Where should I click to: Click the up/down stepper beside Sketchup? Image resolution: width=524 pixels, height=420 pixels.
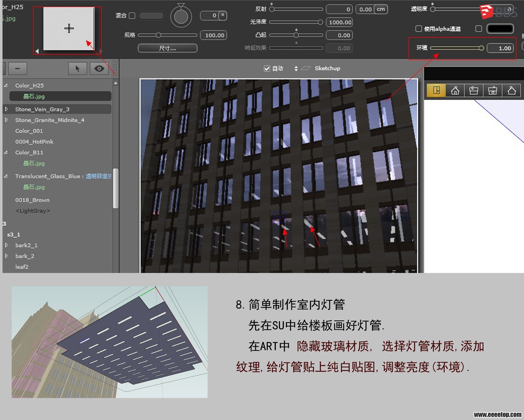click(296, 69)
